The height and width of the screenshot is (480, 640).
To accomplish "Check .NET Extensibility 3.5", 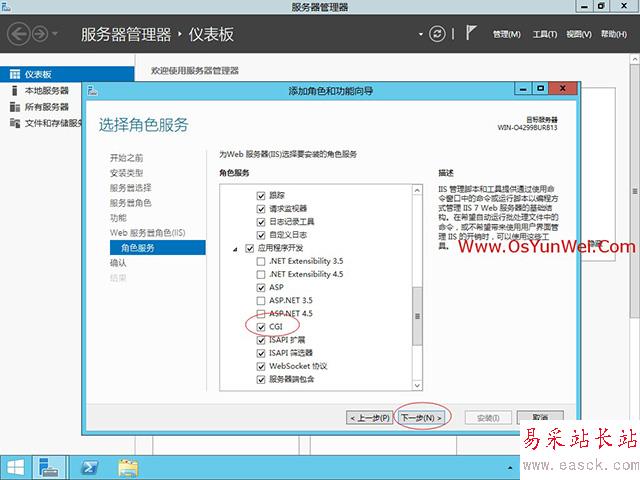I will [x=261, y=261].
